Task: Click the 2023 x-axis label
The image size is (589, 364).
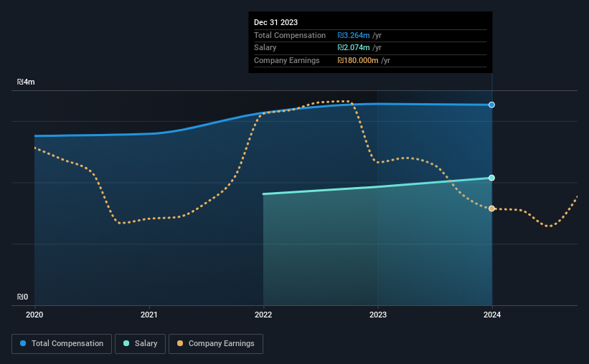Action: [378, 315]
